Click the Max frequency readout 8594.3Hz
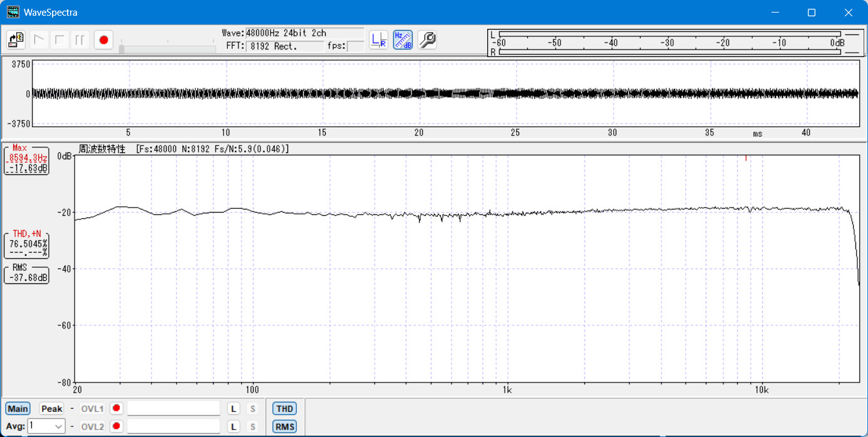 click(x=28, y=158)
